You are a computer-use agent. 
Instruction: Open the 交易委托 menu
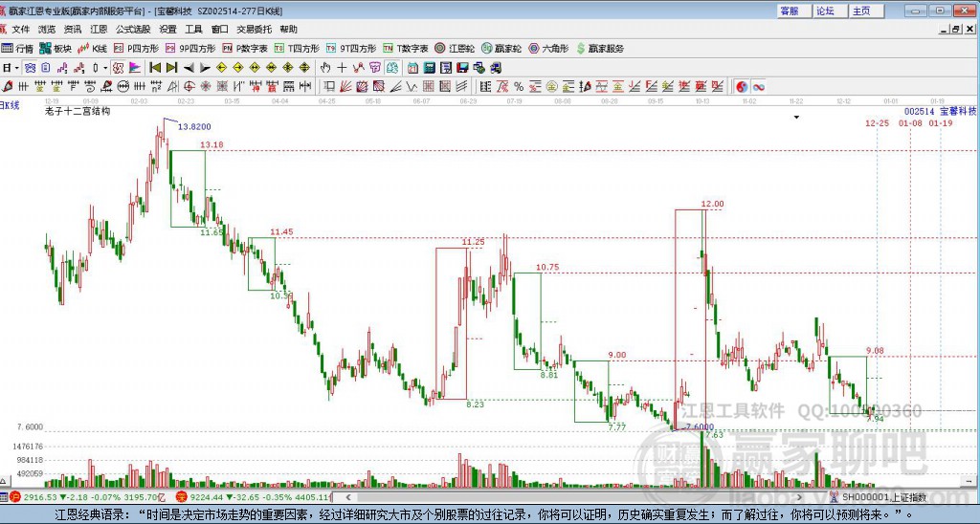click(253, 29)
